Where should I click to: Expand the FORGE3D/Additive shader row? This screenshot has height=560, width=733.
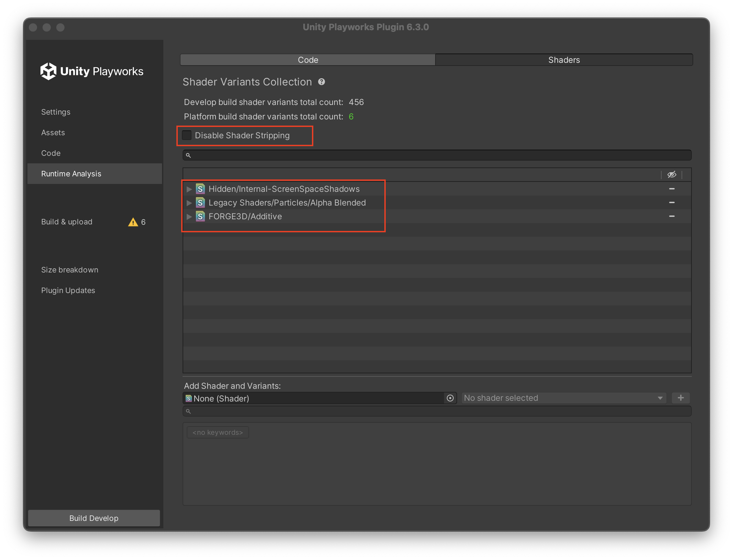pyautogui.click(x=189, y=217)
